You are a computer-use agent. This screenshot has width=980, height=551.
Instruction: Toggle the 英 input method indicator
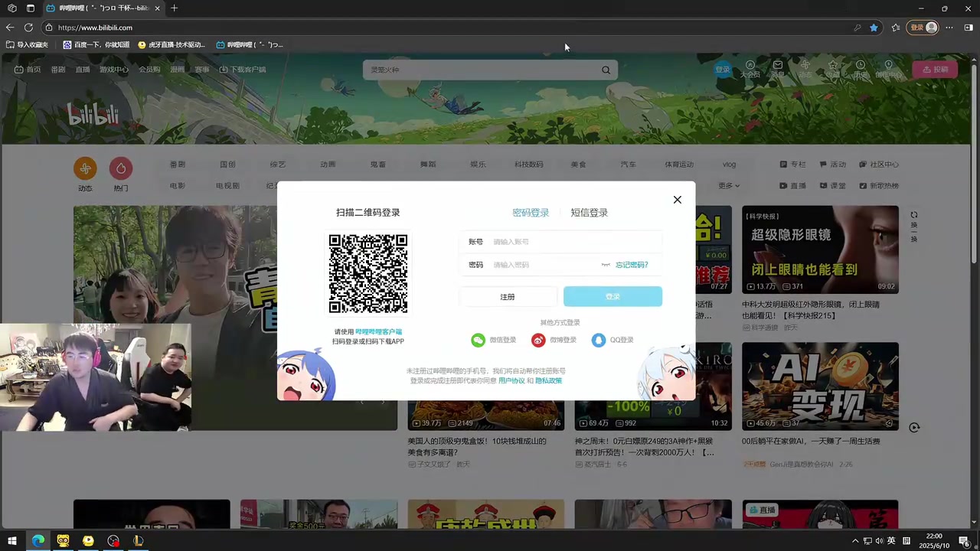pos(890,541)
